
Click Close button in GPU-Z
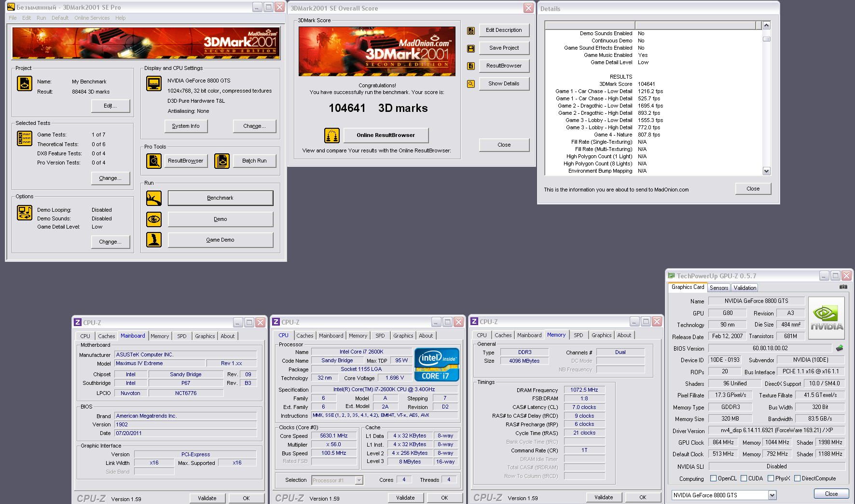pos(831,494)
